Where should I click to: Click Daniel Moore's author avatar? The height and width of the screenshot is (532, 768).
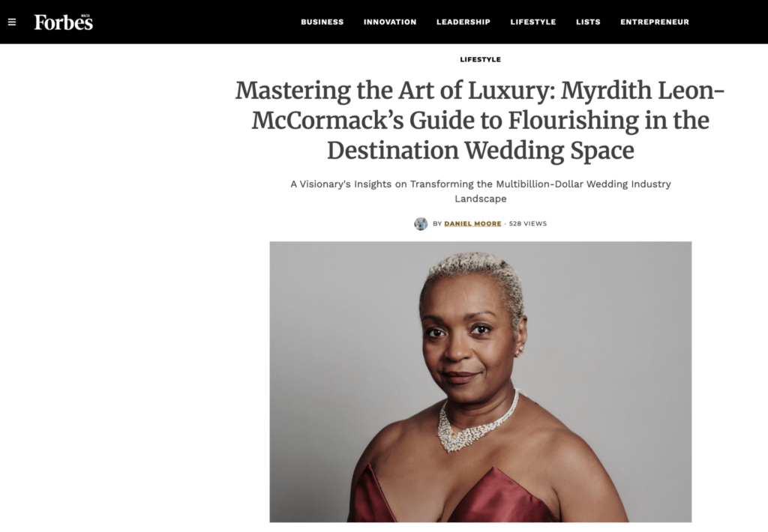pos(421,224)
